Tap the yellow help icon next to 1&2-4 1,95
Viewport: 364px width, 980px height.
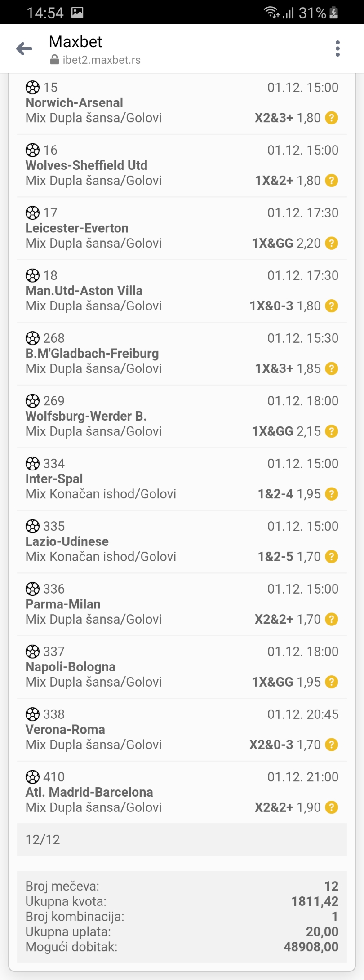click(332, 494)
